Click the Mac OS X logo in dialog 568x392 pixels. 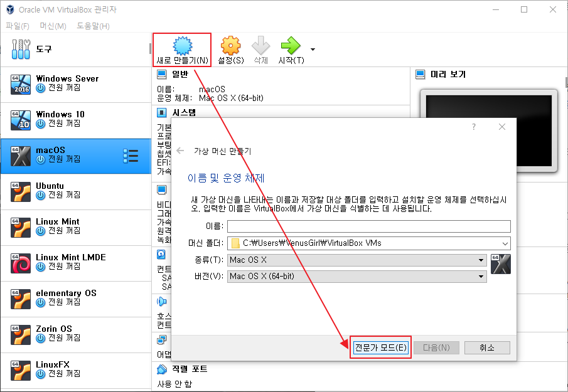coord(501,264)
